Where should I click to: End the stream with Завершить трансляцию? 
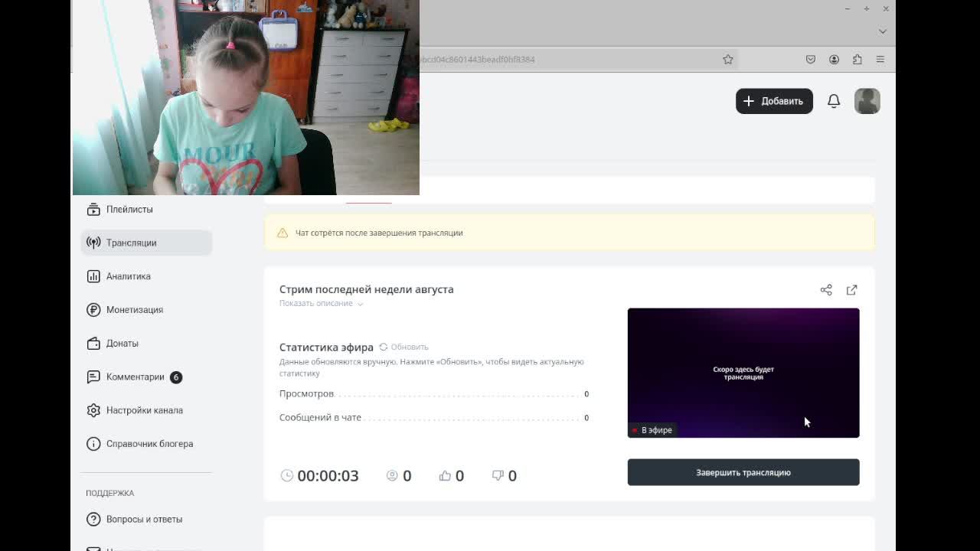pos(743,472)
